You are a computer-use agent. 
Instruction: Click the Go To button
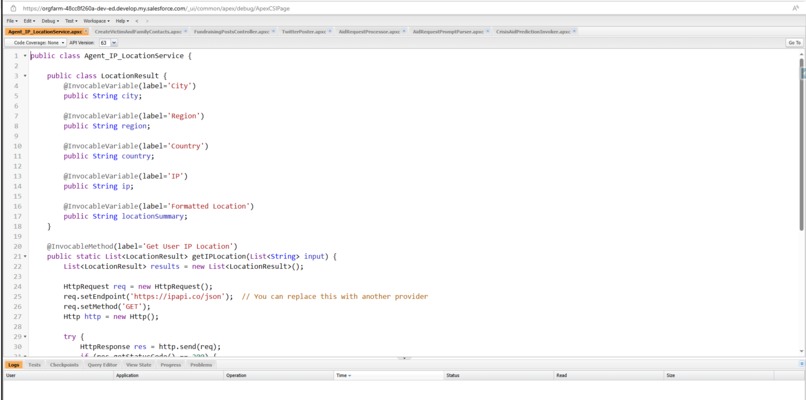click(794, 43)
